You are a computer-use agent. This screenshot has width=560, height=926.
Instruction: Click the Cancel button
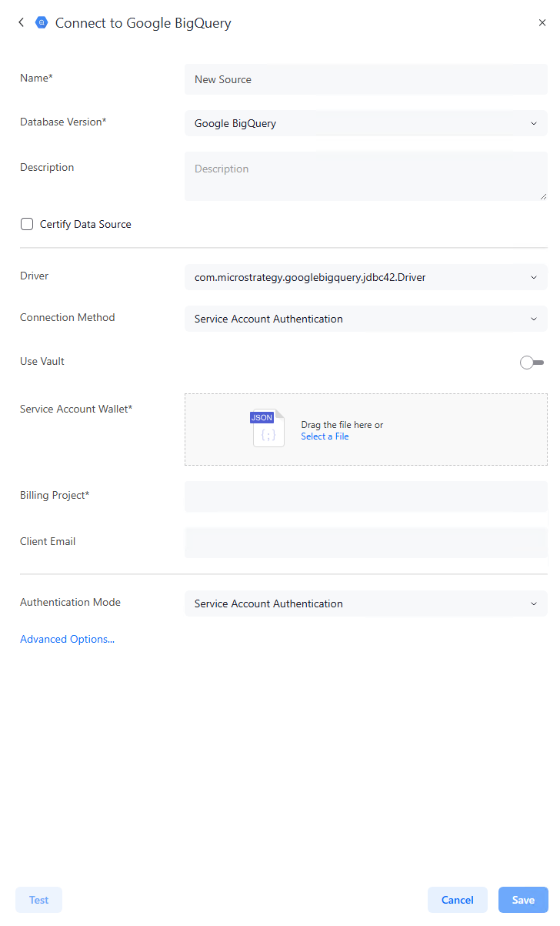(x=457, y=900)
